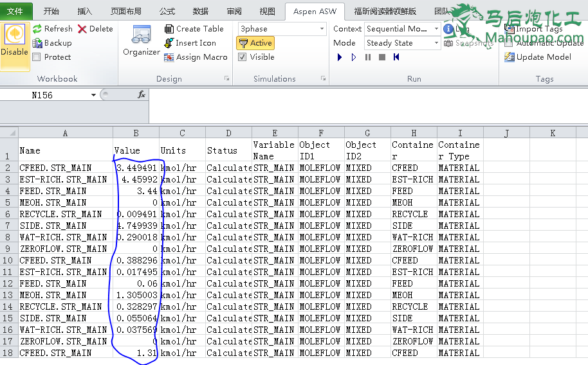Viewport: 588px width, 365px height.
Task: Click the Status header cell
Action: pyautogui.click(x=229, y=150)
